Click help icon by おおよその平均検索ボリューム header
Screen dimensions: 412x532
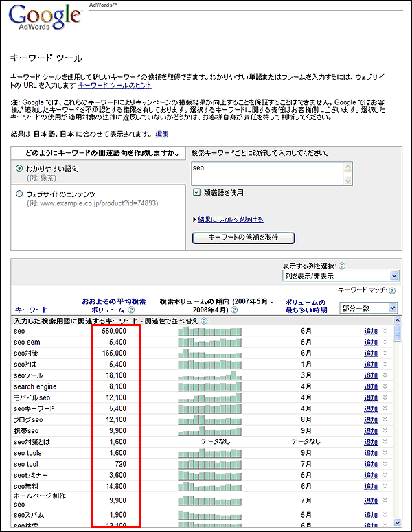tap(130, 310)
